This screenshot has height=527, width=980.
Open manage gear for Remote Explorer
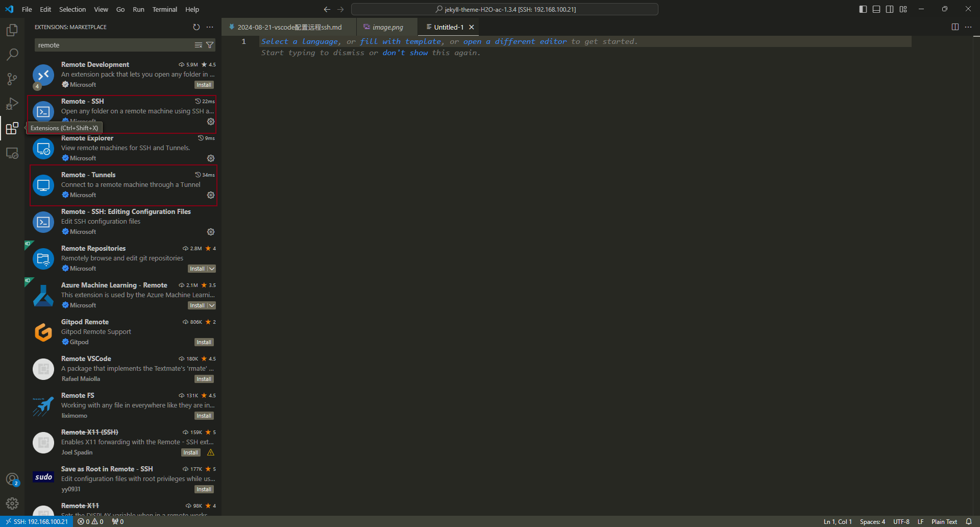[211, 158]
